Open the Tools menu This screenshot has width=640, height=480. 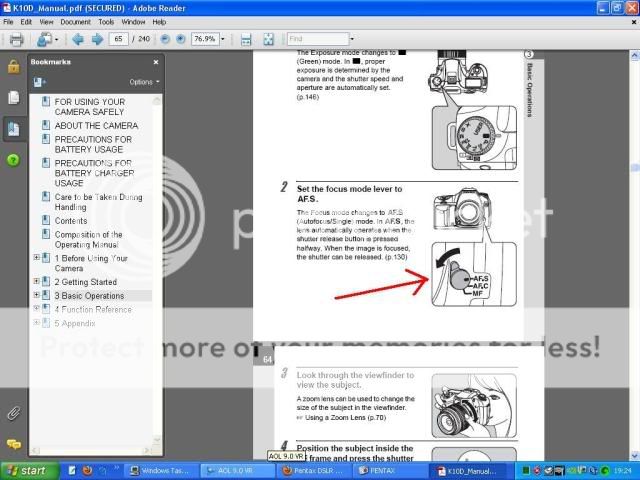tap(106, 21)
